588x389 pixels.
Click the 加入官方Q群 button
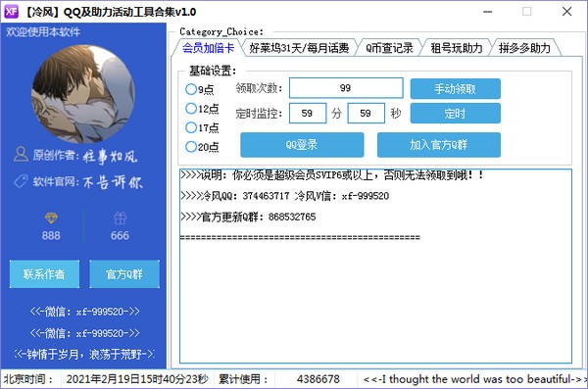point(439,145)
